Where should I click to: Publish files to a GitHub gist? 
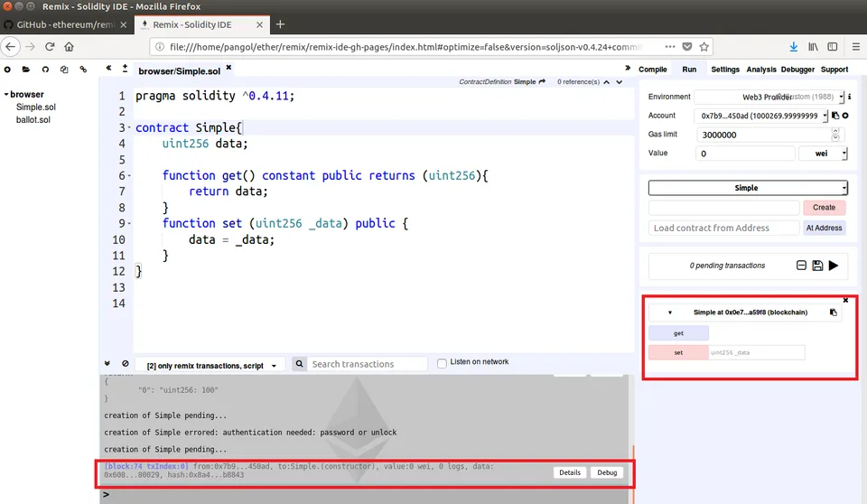click(45, 70)
